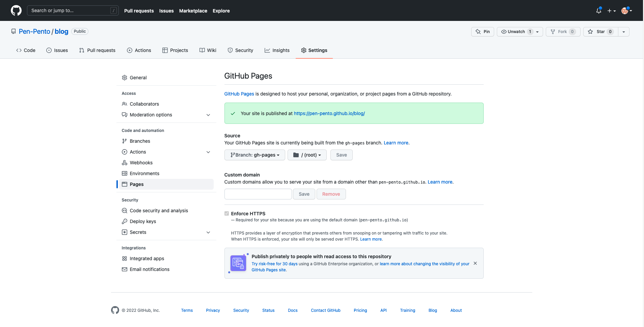Switch to the repository Issues tab
Viewport: 644px width, 327px height.
tap(57, 50)
